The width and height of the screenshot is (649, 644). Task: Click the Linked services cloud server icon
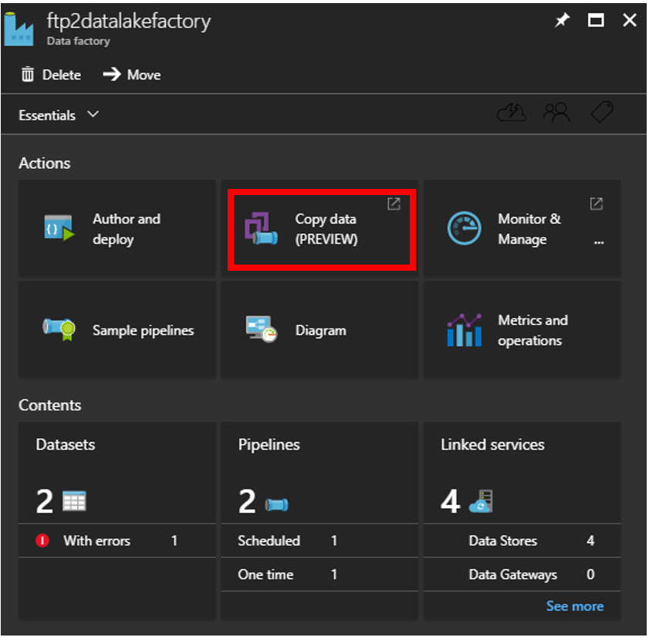point(481,501)
